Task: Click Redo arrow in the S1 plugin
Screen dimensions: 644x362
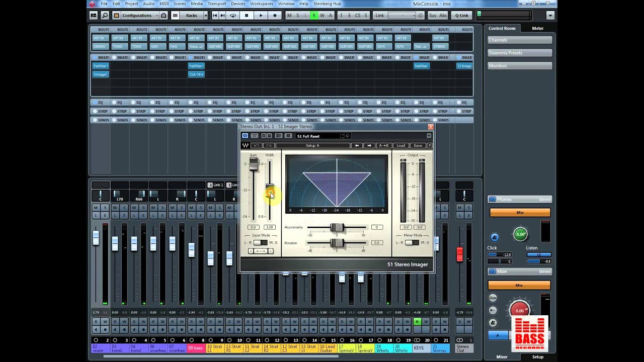Action: (268, 146)
